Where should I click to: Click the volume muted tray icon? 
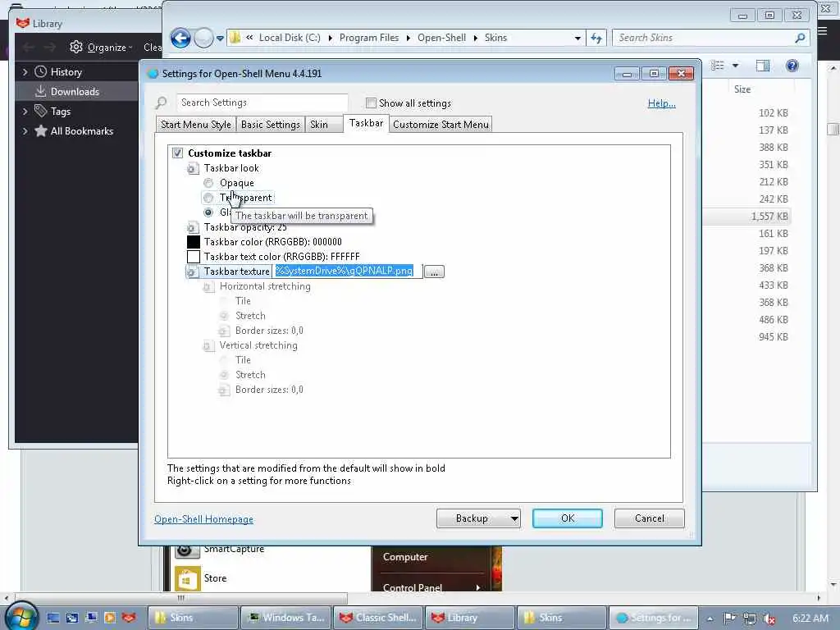[769, 619]
